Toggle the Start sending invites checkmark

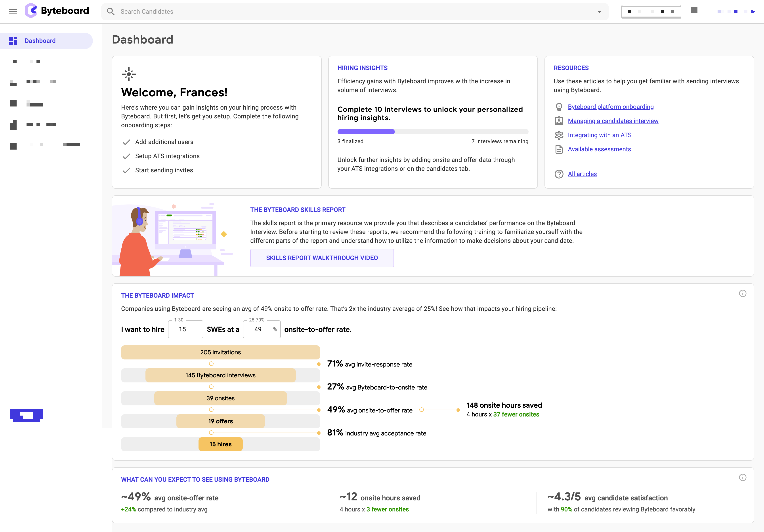coord(126,170)
